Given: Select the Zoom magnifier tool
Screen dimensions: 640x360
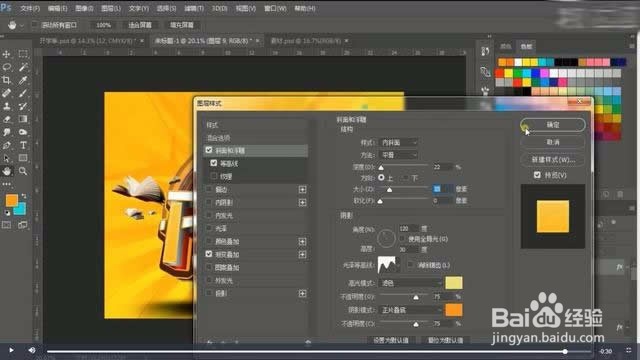Looking at the screenshot, I should pyautogui.click(x=23, y=171).
